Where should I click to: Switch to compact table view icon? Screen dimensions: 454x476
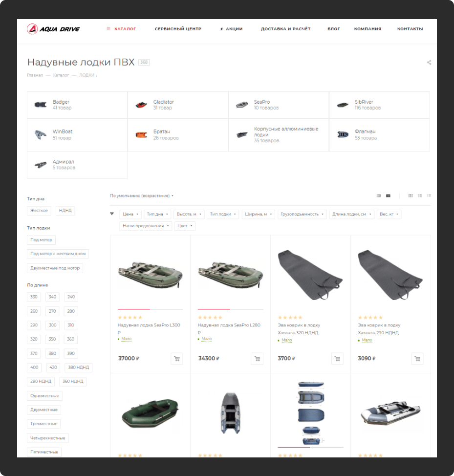click(429, 196)
